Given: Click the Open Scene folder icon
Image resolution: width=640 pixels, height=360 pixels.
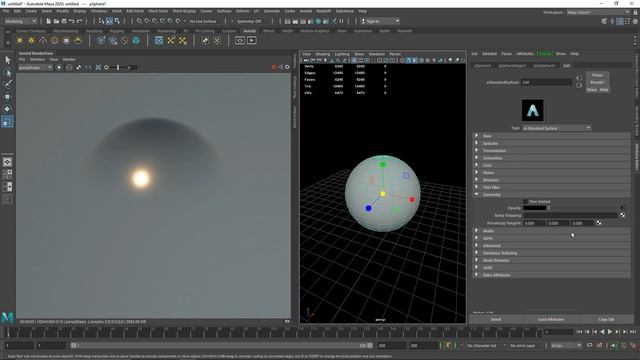Looking at the screenshot, I should (56, 21).
